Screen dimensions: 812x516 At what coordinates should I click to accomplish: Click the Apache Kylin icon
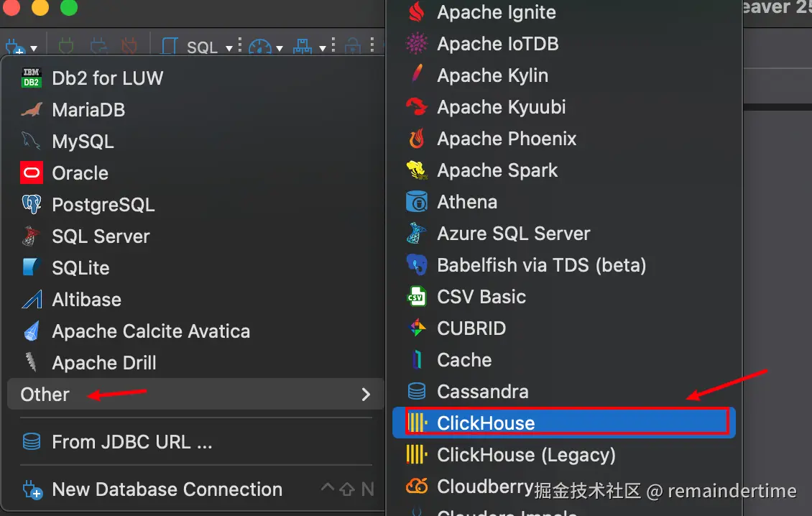(416, 73)
